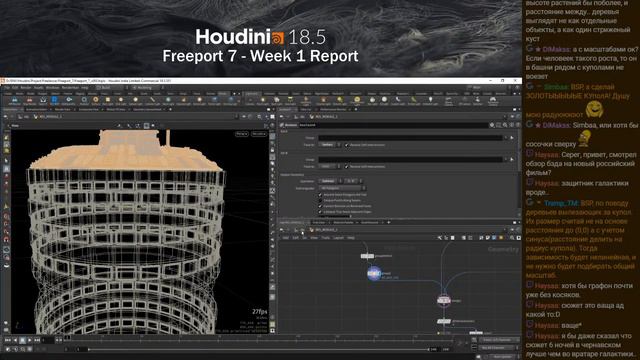Click chat username Tramp_TM
This screenshot has width=640, height=360.
tap(560, 203)
